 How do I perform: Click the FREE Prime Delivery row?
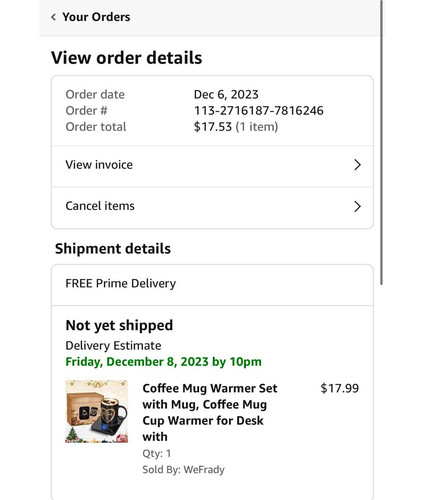tap(212, 285)
